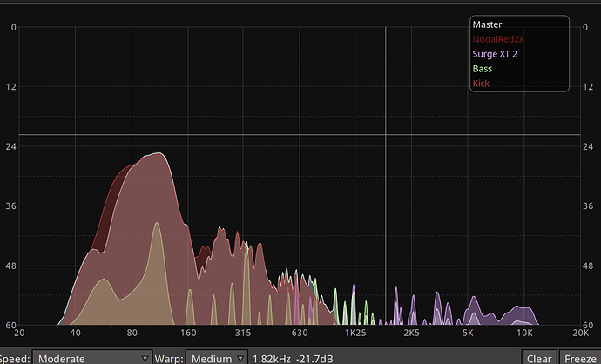
Task: Click the Clear button
Action: [538, 358]
